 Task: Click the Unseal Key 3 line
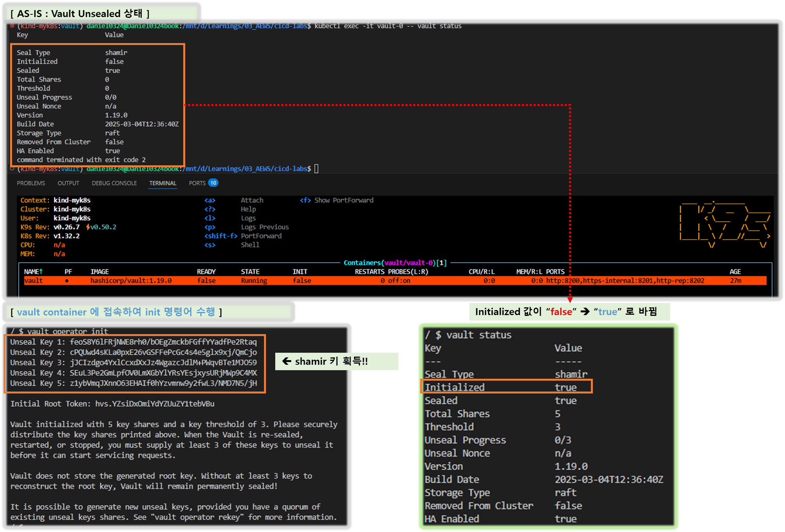(x=134, y=362)
